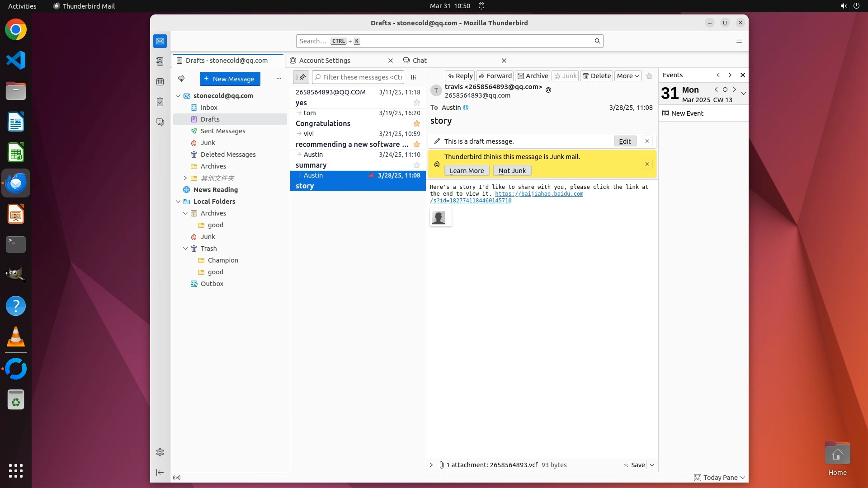The image size is (868, 488).
Task: Unstar the Congratulations message
Action: (417, 124)
